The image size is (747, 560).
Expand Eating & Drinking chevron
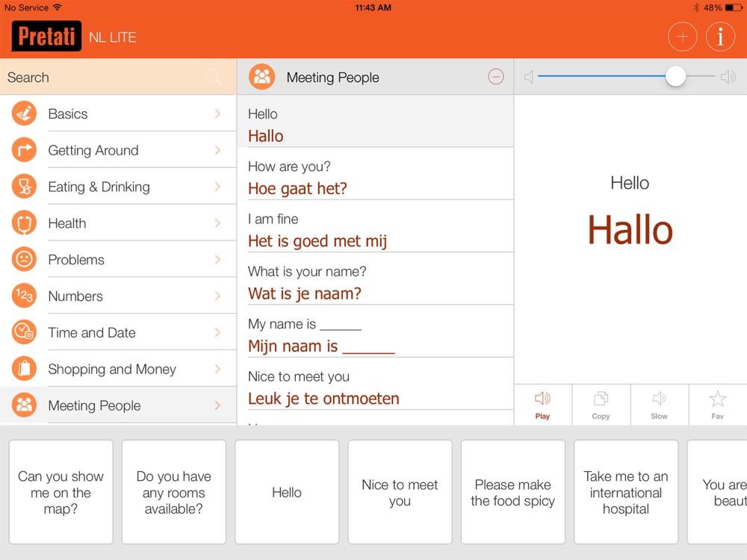[x=217, y=186]
